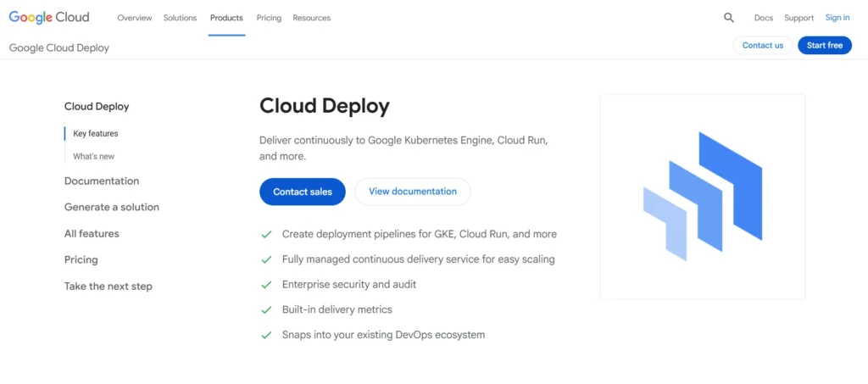Click the Google Cloud Deploy subheader title
This screenshot has width=868, height=384.
tap(59, 48)
